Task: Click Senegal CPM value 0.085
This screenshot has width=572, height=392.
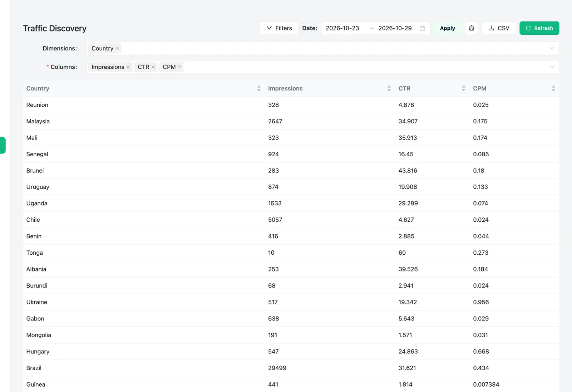Action: 481,154
